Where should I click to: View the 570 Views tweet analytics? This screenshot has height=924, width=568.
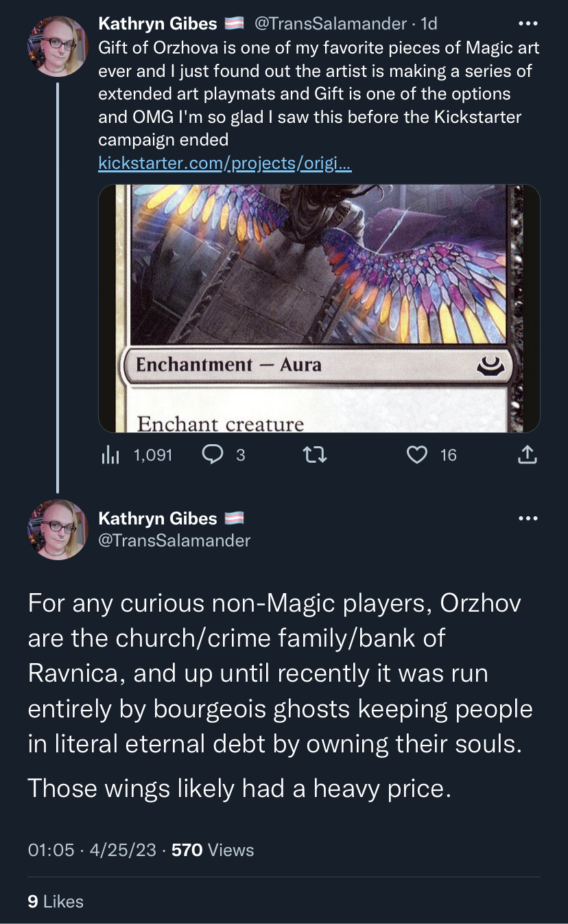tap(213, 850)
